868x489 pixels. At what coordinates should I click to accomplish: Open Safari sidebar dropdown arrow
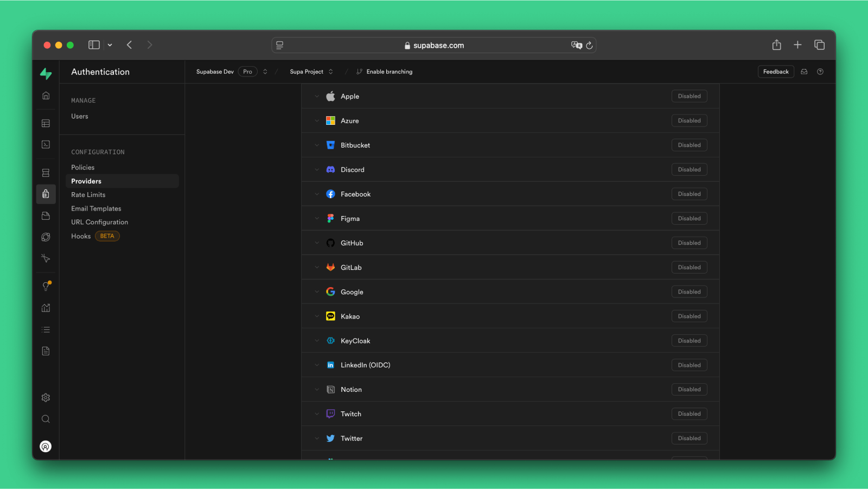click(110, 45)
